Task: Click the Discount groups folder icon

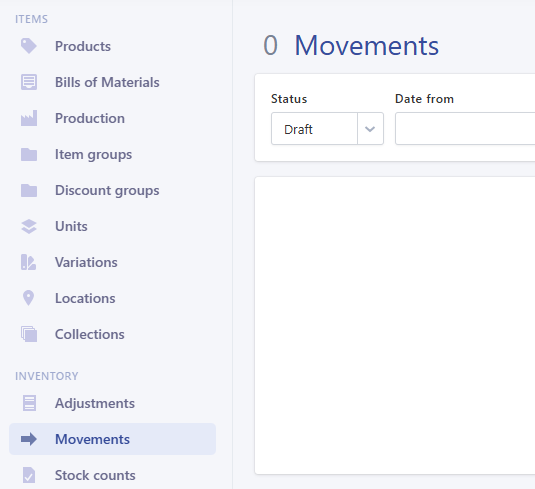Action: [29, 190]
